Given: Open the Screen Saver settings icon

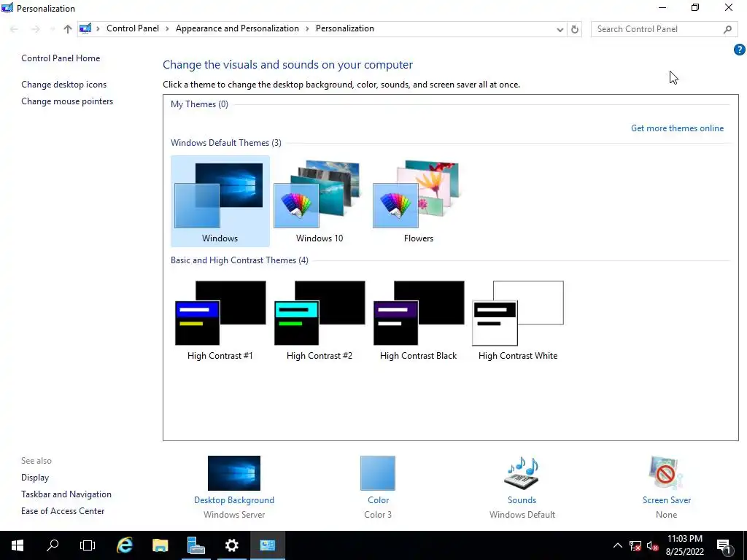Looking at the screenshot, I should [x=666, y=472].
